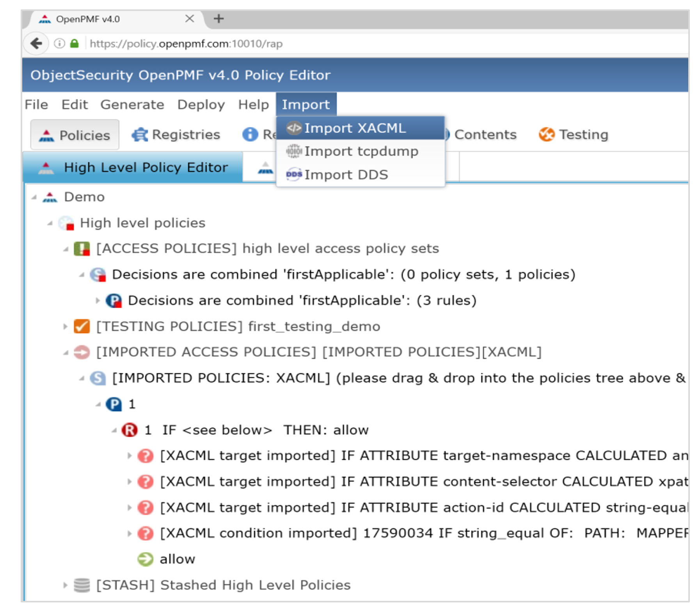Open the Help menu
The height and width of the screenshot is (611, 700).
point(254,105)
